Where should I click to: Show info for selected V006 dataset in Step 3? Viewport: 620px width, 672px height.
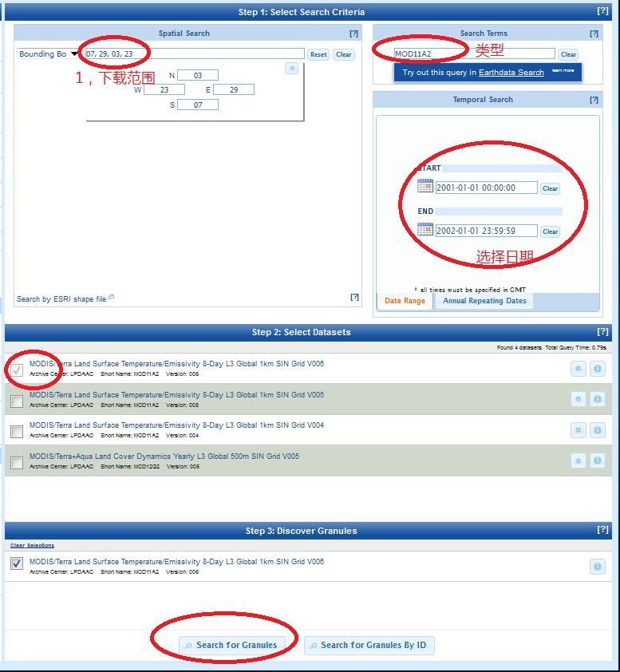[598, 567]
